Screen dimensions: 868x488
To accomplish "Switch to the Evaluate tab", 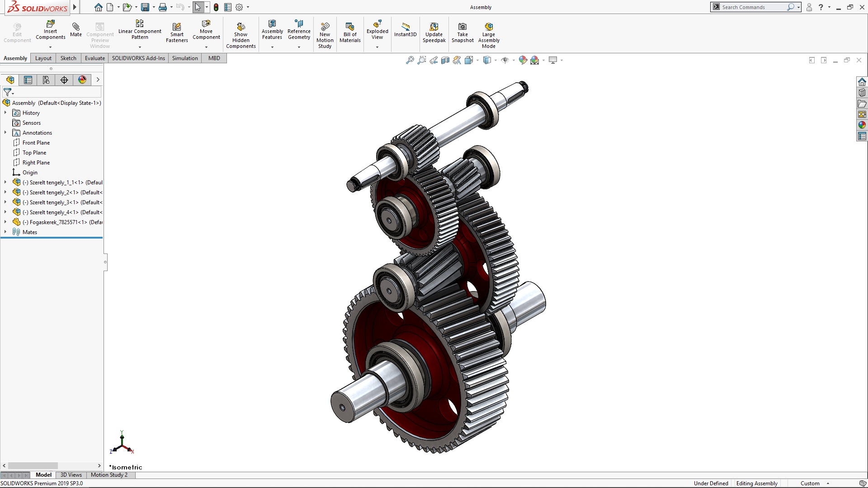I will [x=94, y=58].
